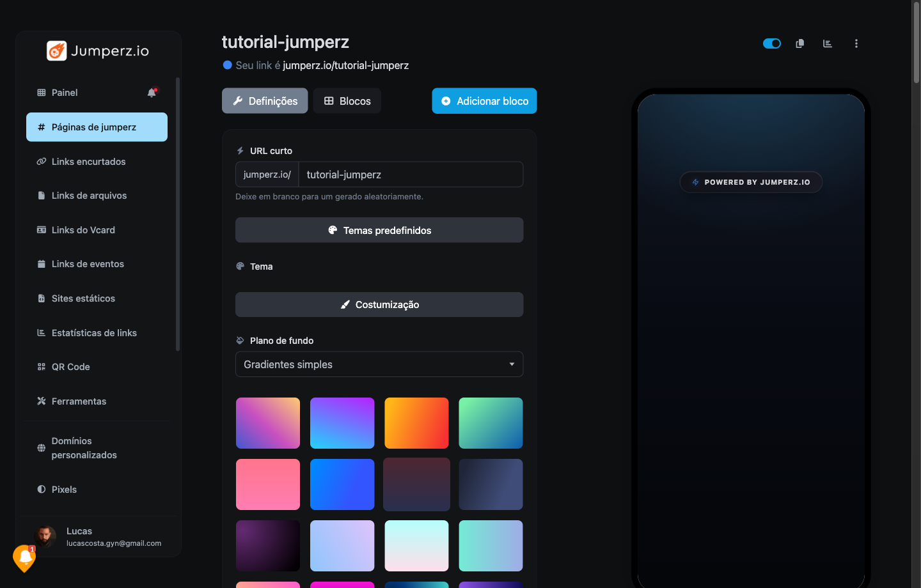Choose the dark purple-to-black swatch
The height and width of the screenshot is (588, 921).
268,546
